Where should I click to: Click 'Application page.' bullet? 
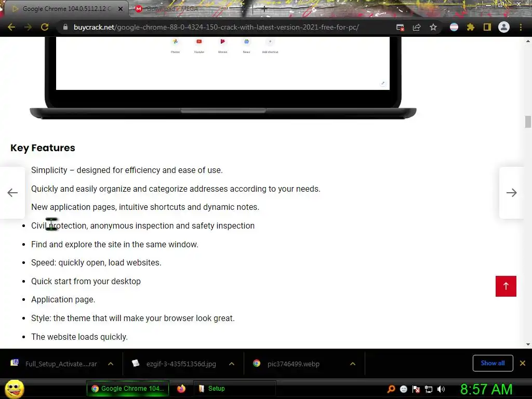[63, 300]
